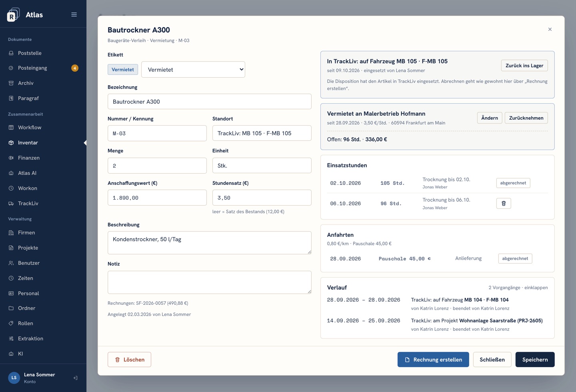This screenshot has width=576, height=392.
Task: Click the Ändern button
Action: coord(490,118)
